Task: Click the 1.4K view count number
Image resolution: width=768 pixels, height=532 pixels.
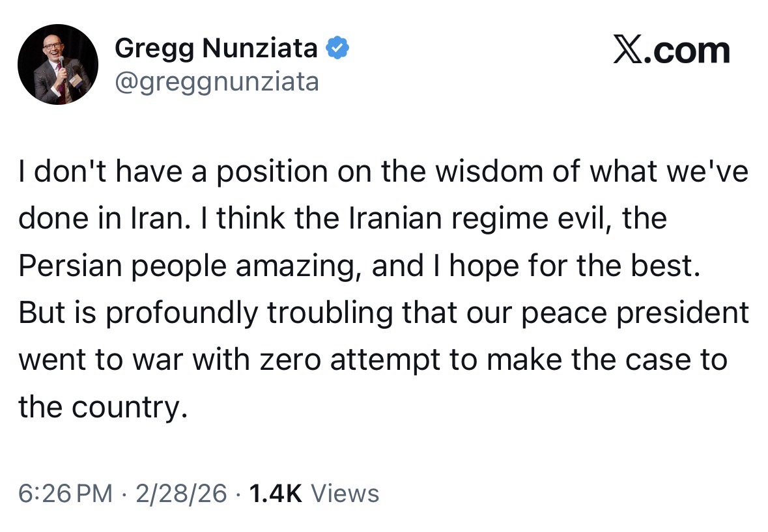Action: [x=276, y=493]
